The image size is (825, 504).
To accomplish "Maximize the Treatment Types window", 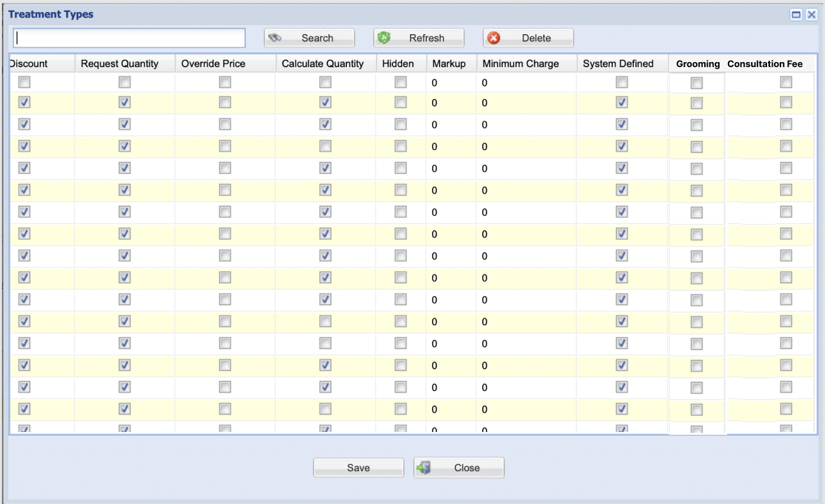I will (796, 15).
